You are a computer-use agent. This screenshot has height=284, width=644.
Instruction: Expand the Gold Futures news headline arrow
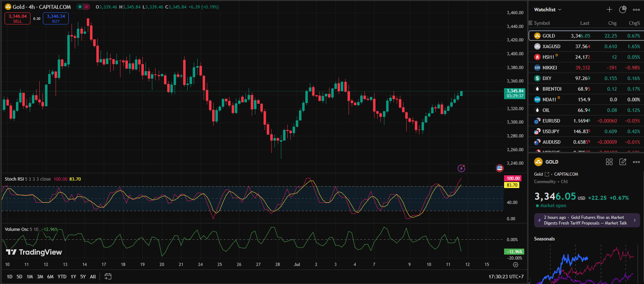click(x=634, y=220)
